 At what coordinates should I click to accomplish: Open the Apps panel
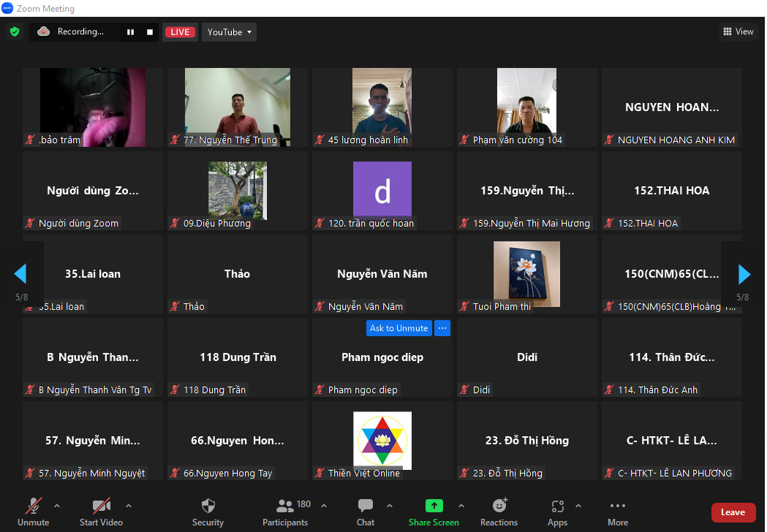[x=558, y=512]
